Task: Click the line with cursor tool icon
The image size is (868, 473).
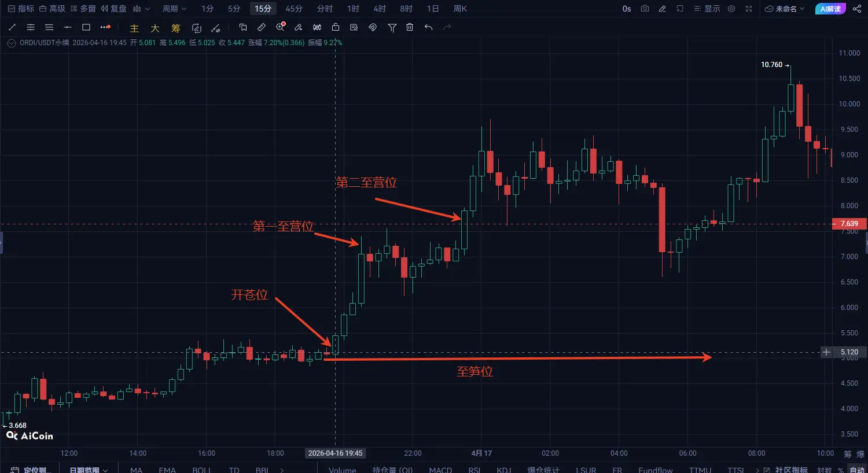Action: 216,28
